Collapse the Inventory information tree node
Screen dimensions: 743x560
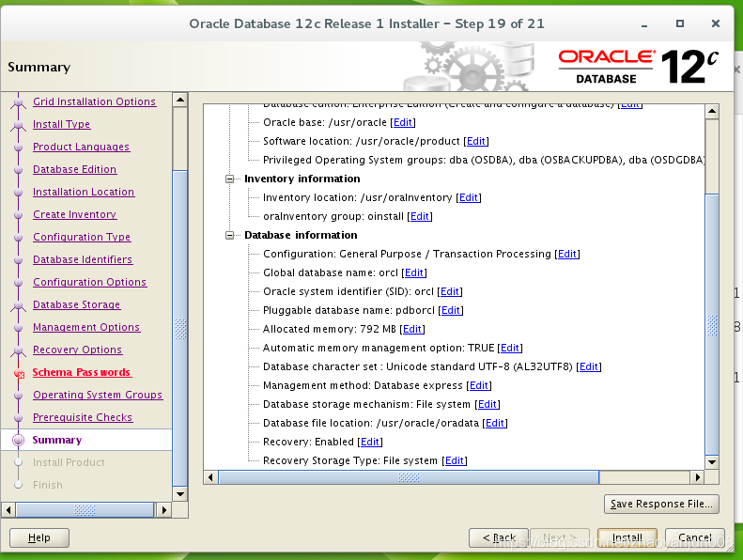click(230, 179)
